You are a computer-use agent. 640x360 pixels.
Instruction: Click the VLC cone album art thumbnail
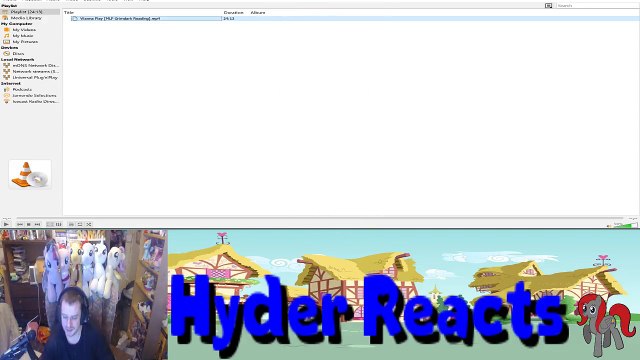tap(30, 174)
